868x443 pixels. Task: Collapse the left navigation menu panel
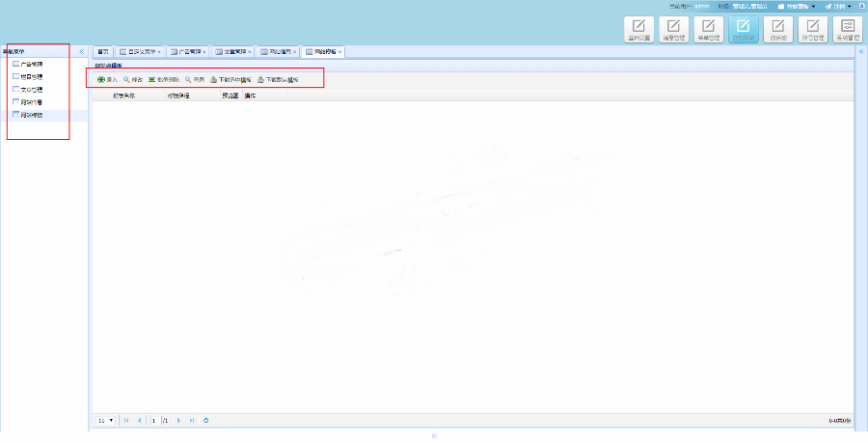click(x=81, y=51)
